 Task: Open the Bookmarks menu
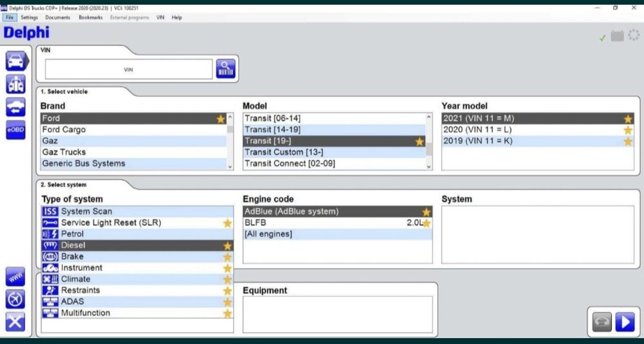point(90,17)
